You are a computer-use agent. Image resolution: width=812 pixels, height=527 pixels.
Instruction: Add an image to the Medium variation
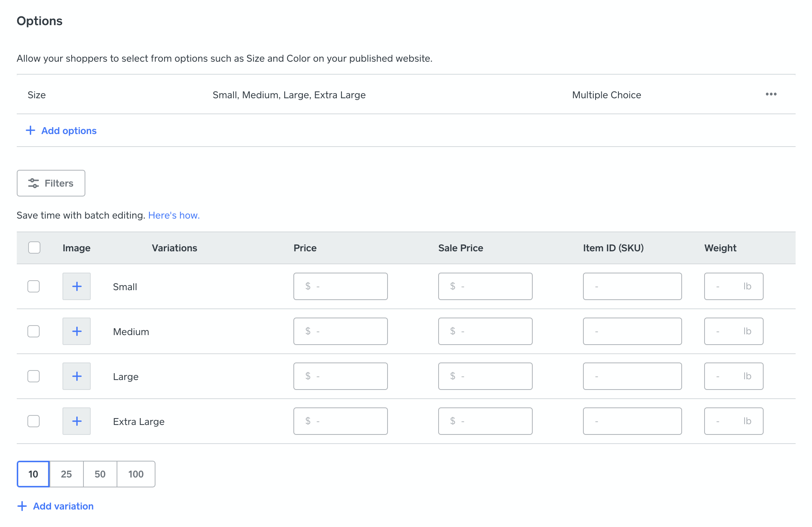76,331
